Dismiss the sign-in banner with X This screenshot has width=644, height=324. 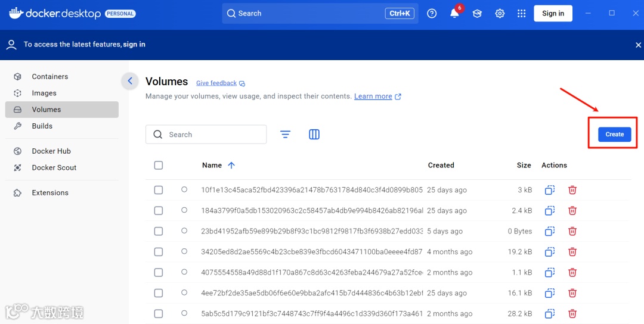(x=638, y=45)
